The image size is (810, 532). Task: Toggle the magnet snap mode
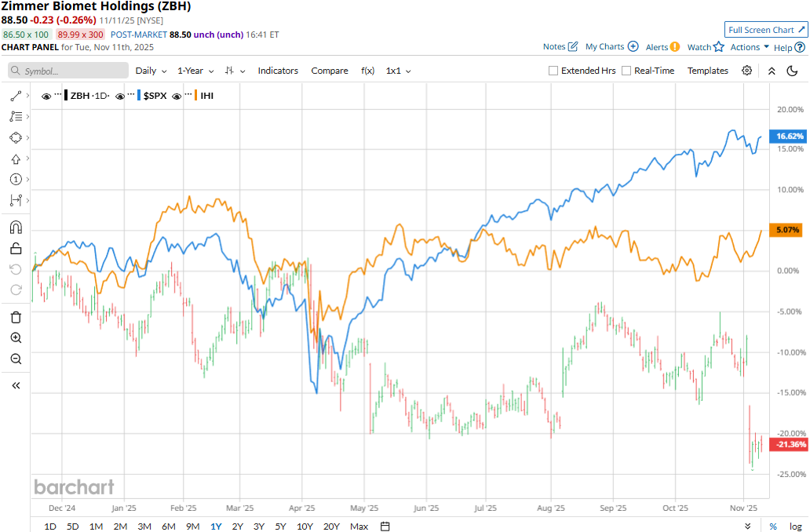point(16,228)
